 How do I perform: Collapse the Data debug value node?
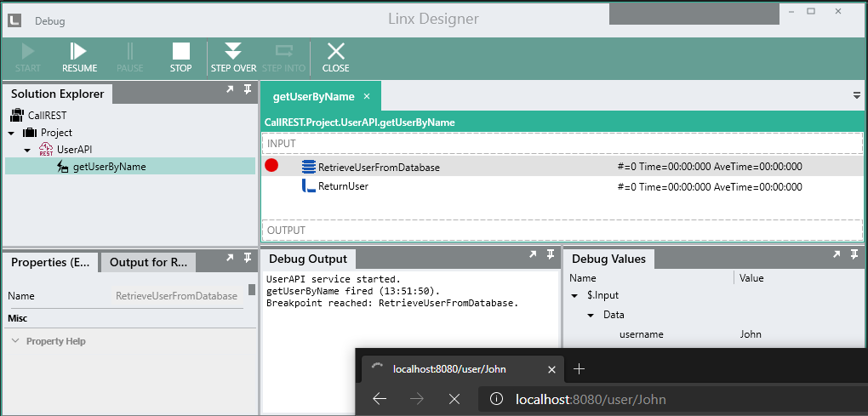(591, 316)
